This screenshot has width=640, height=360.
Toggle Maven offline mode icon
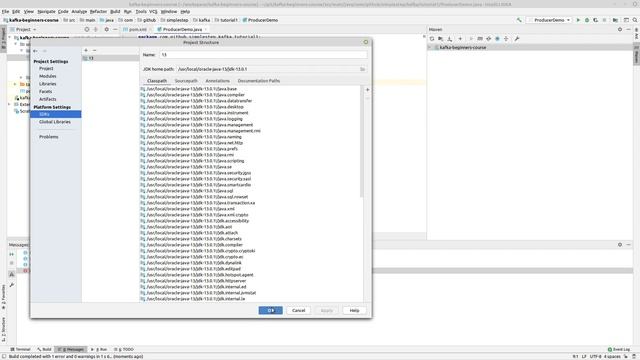489,39
